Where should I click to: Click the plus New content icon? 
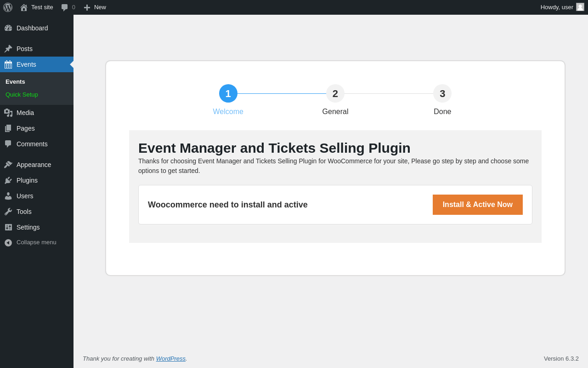[x=87, y=7]
